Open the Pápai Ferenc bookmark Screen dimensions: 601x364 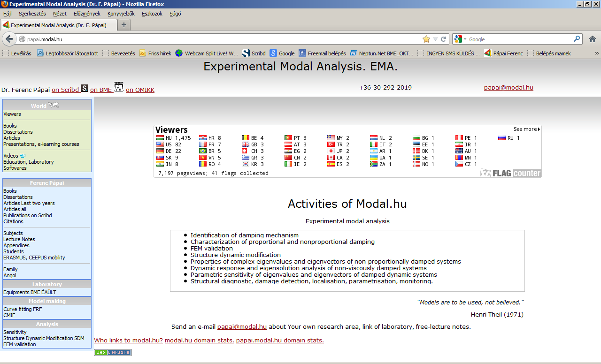tap(503, 53)
